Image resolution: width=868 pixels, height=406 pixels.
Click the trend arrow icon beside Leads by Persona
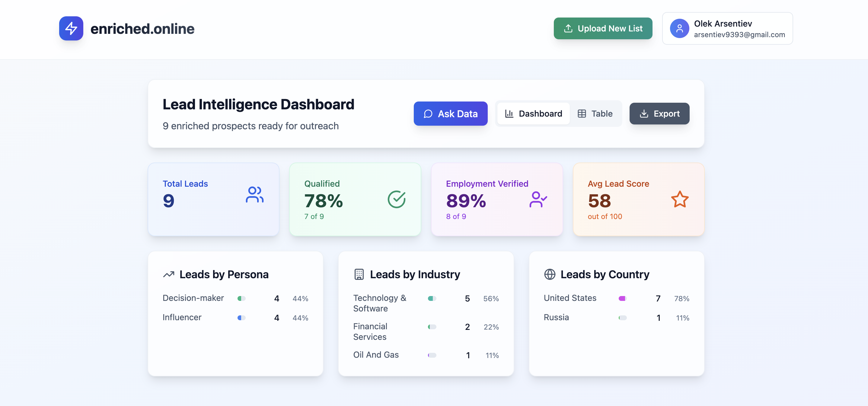click(168, 274)
